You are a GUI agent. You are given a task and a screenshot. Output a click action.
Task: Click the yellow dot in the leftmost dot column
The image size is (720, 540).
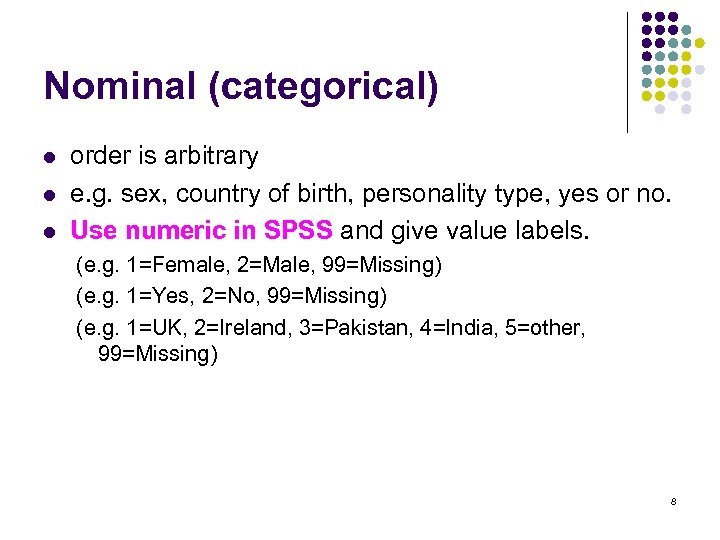click(646, 97)
